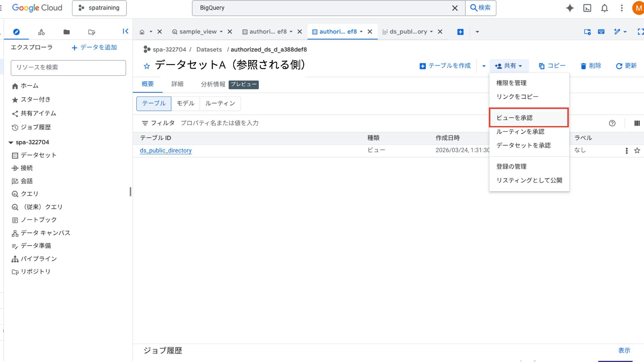
Task: Select the モデル segmented toggle
Action: coord(185,104)
